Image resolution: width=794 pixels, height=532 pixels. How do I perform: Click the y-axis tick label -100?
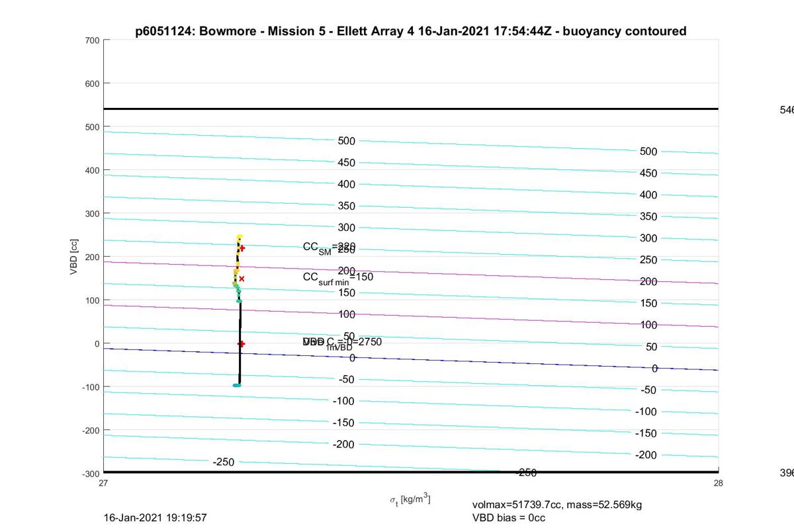[x=91, y=387]
